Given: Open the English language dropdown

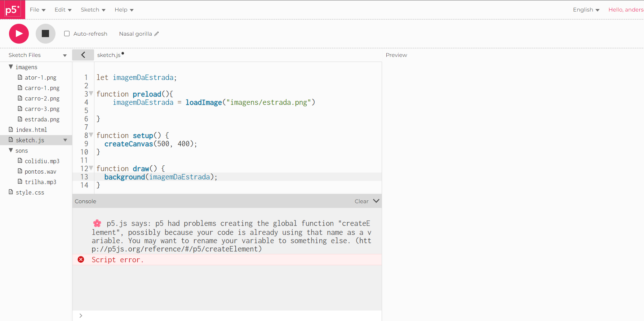Looking at the screenshot, I should pyautogui.click(x=586, y=10).
